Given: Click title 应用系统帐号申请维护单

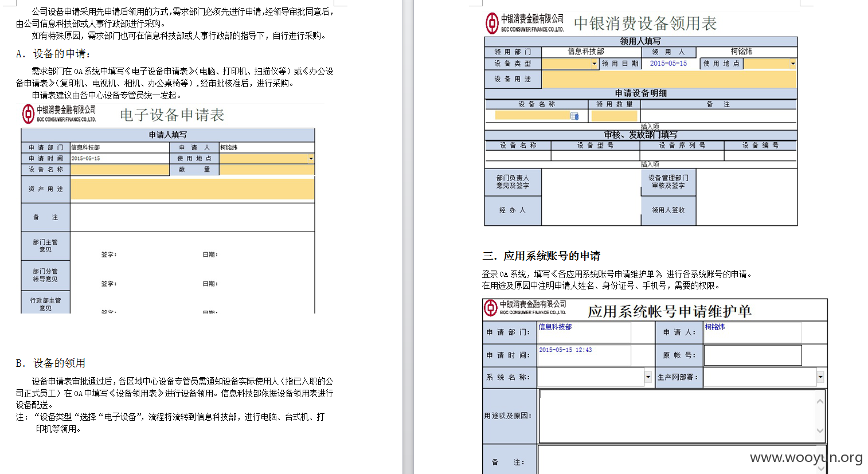Looking at the screenshot, I should (669, 311).
